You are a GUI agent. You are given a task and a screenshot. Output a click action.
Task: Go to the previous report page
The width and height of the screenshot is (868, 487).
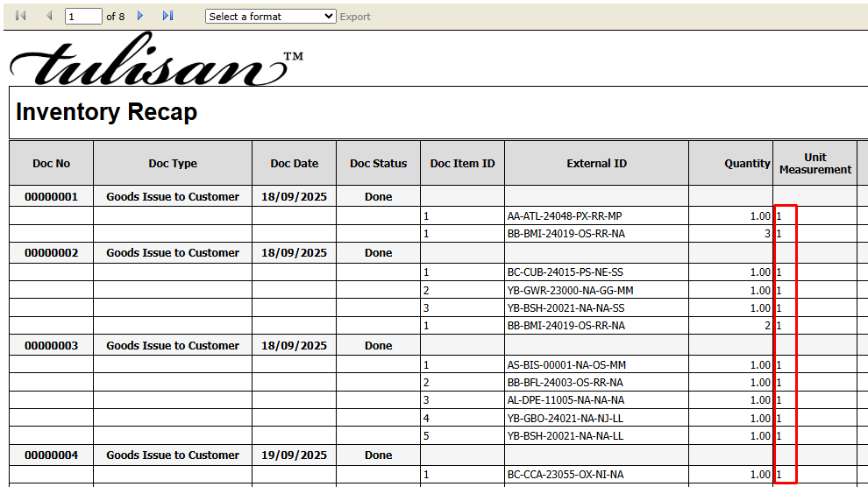tap(49, 16)
